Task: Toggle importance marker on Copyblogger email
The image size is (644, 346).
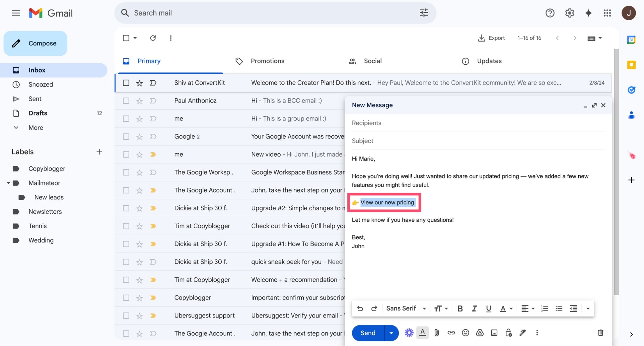Action: coord(153,298)
